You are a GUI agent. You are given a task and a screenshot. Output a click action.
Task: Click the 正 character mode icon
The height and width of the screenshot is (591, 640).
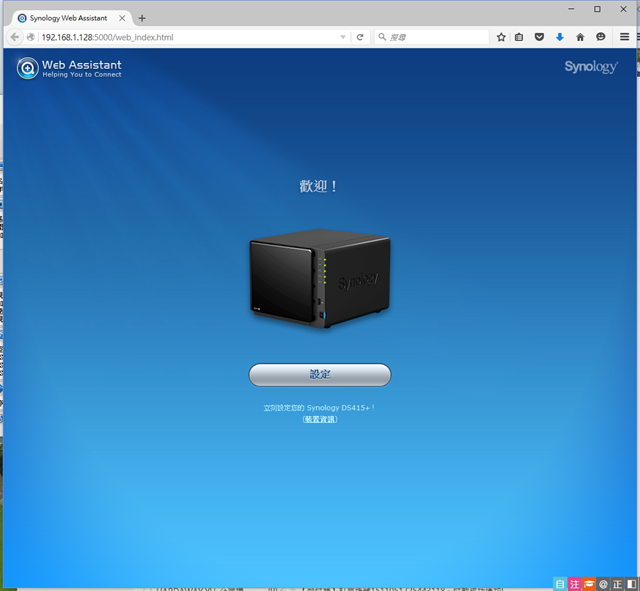coord(618,584)
